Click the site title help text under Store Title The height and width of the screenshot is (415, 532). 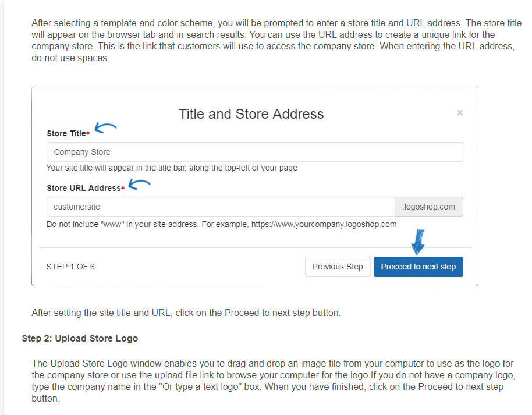(x=172, y=168)
